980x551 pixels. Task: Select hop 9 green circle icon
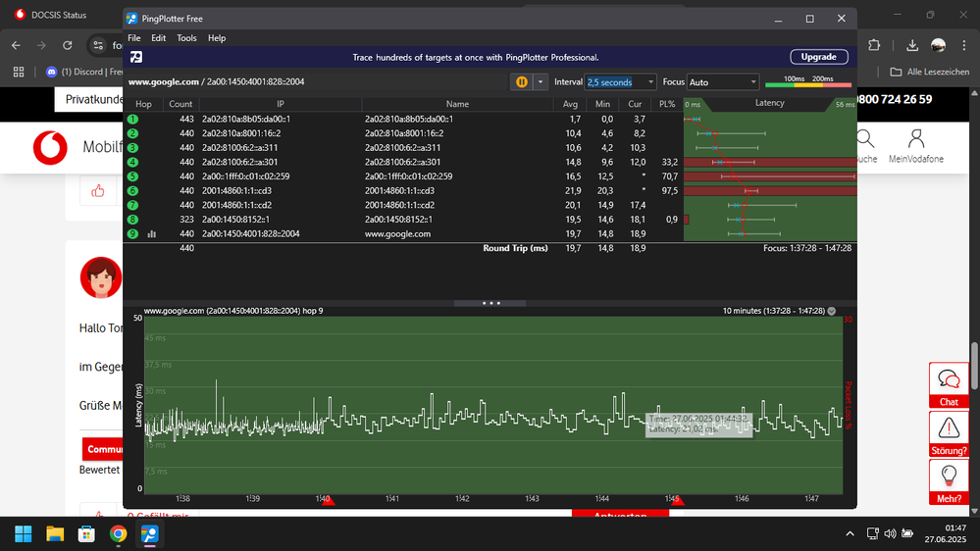[x=132, y=233]
